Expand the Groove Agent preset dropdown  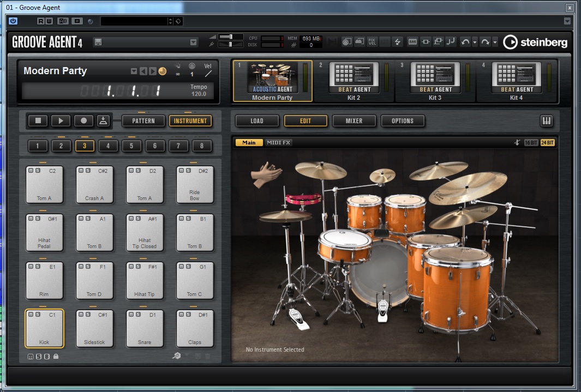tap(193, 42)
